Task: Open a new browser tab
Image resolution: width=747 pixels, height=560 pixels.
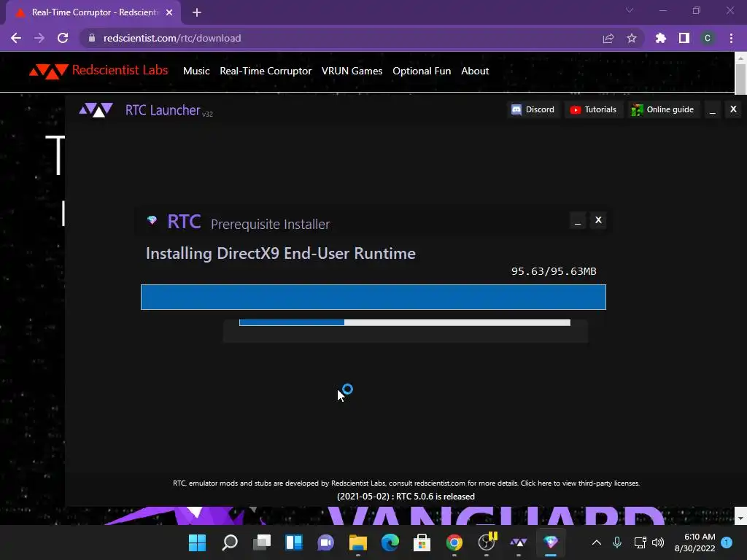Action: point(197,12)
